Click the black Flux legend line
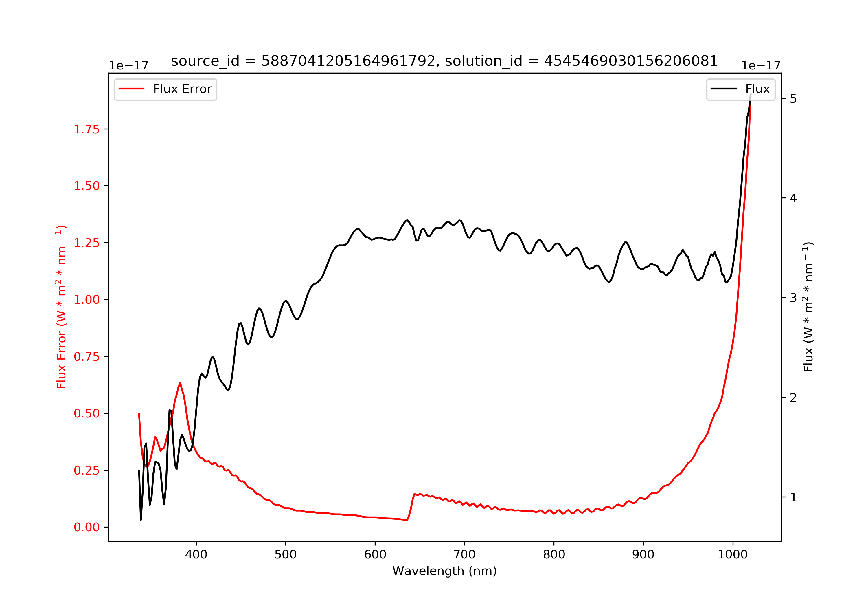This screenshot has width=868, height=608. tap(724, 89)
